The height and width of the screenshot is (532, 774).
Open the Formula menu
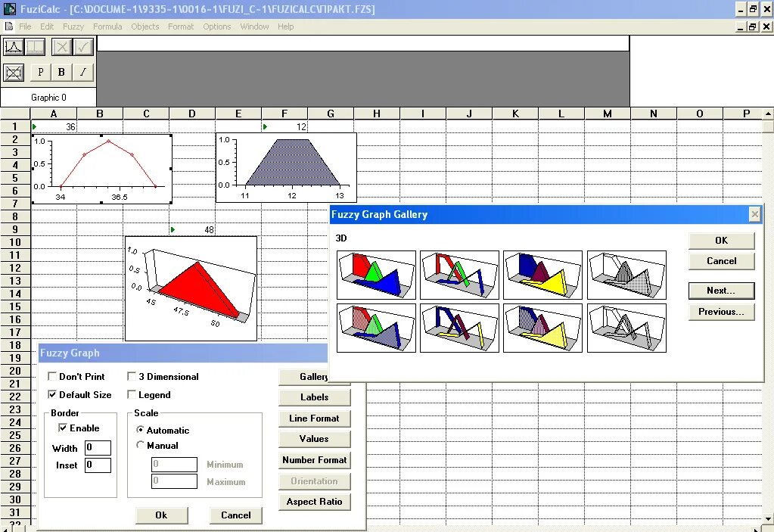pos(107,26)
